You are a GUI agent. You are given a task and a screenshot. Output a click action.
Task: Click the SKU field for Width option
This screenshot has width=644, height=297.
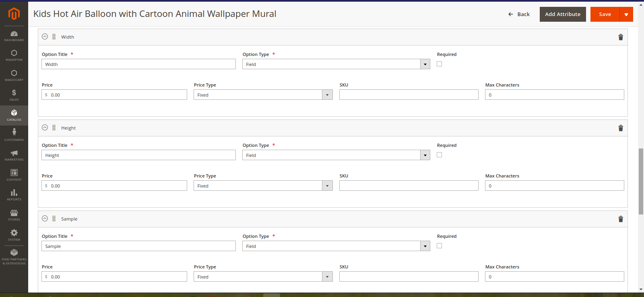(409, 95)
